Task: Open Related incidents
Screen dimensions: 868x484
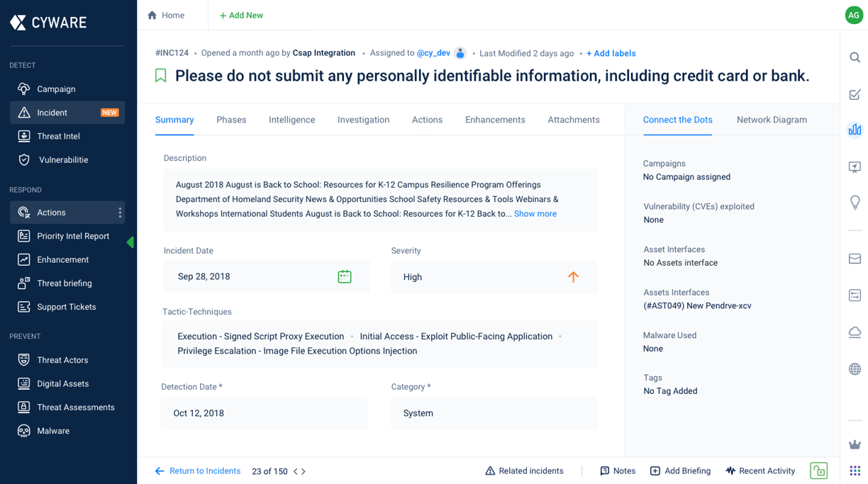Action: coord(524,471)
